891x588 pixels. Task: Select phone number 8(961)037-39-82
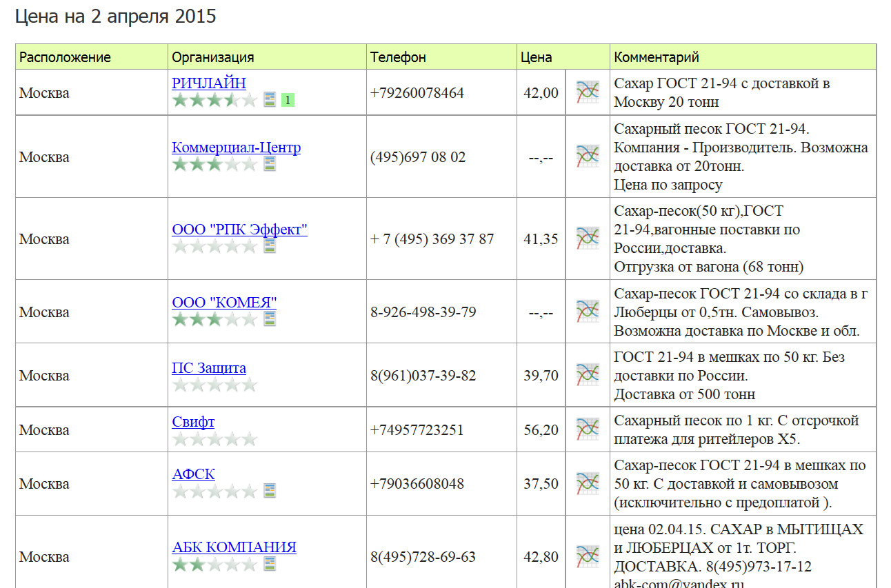(423, 376)
